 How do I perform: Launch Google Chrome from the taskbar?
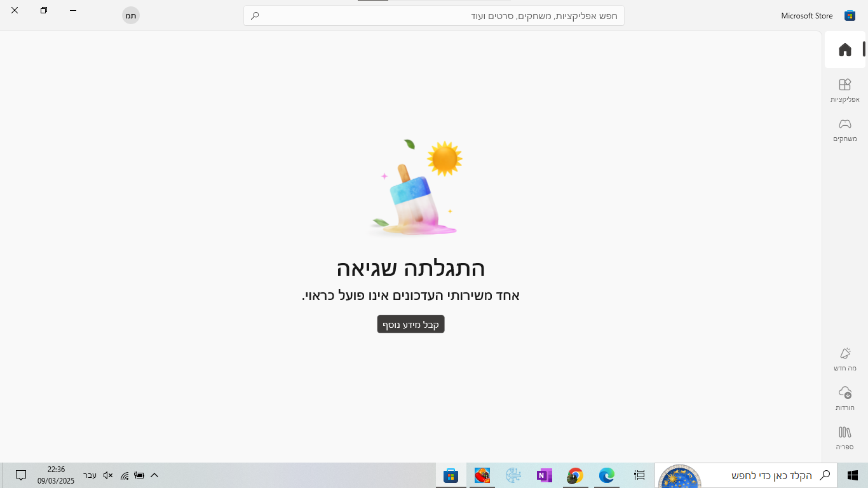pos(575,475)
